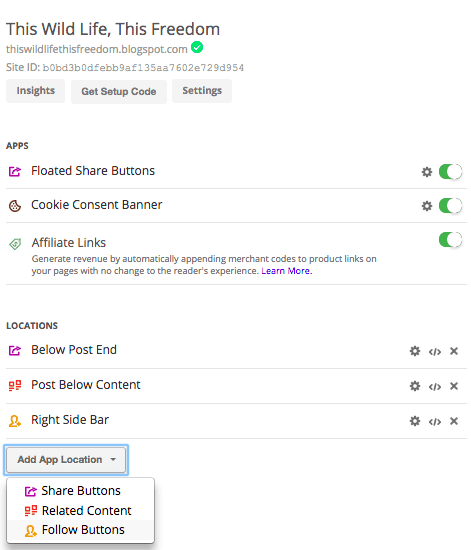
Task: Remove the Below Post End location
Action: (454, 351)
